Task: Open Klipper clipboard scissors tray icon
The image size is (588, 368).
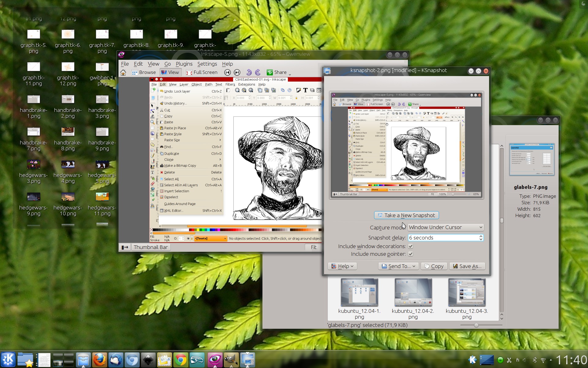Action: (x=509, y=360)
